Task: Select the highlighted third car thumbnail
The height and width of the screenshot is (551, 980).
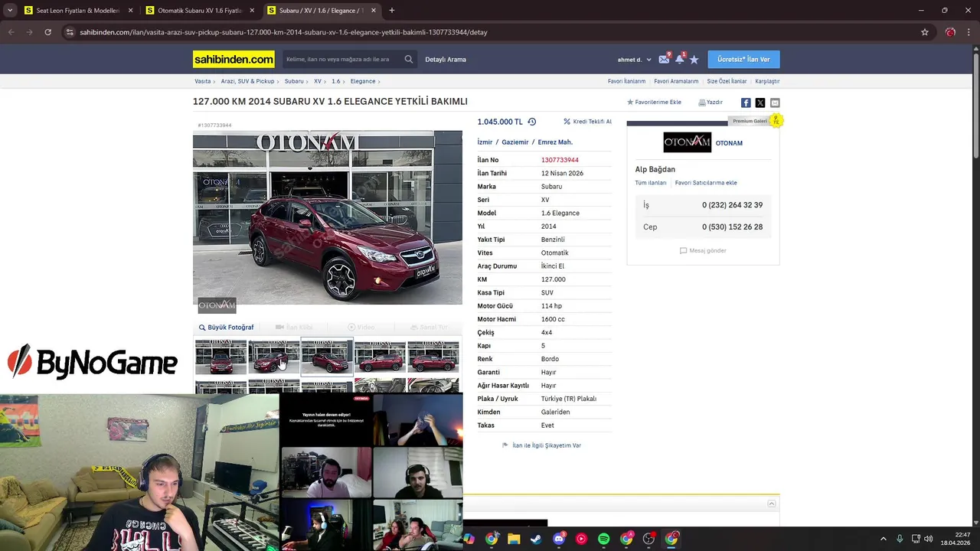Action: (x=327, y=357)
